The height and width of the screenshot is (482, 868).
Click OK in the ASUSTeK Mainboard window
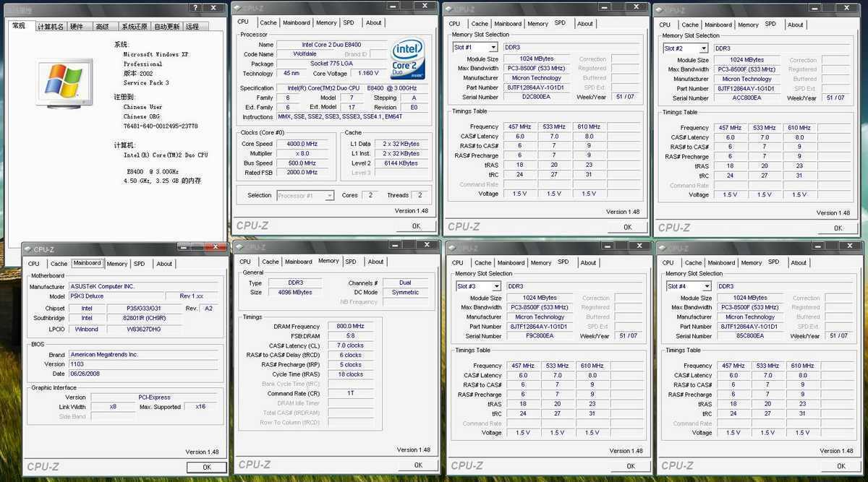click(x=206, y=467)
